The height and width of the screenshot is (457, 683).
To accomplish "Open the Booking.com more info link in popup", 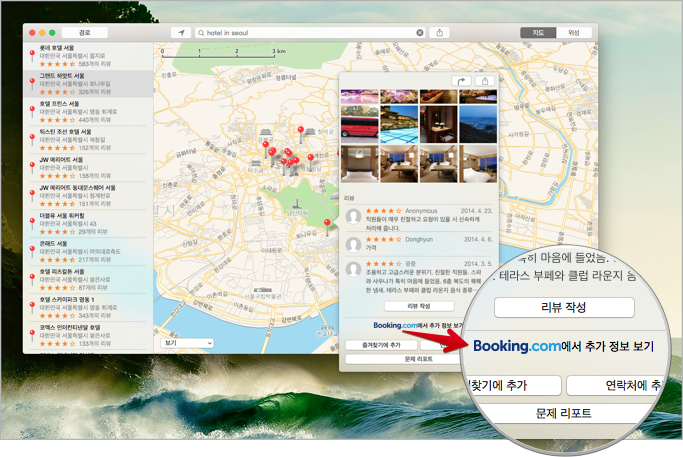I will pyautogui.click(x=417, y=325).
